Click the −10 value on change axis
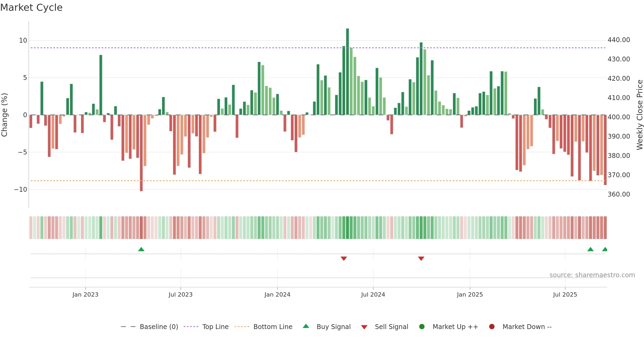The width and height of the screenshot is (644, 362). 21,190
